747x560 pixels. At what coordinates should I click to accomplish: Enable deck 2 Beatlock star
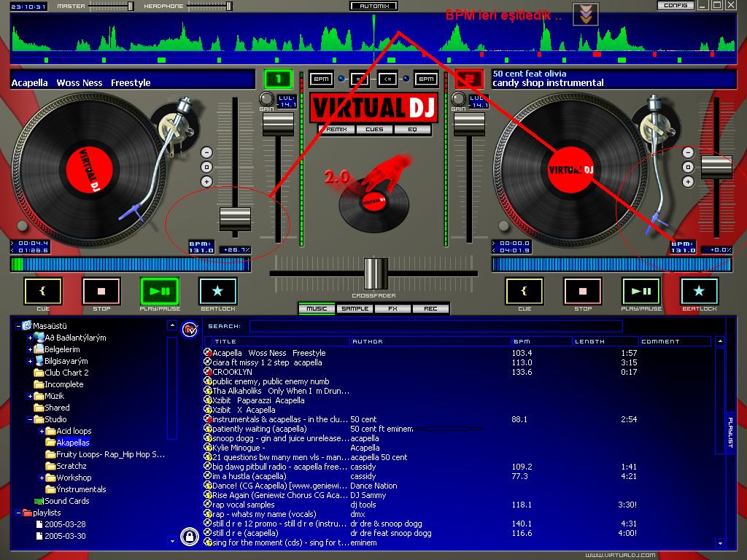tap(699, 291)
